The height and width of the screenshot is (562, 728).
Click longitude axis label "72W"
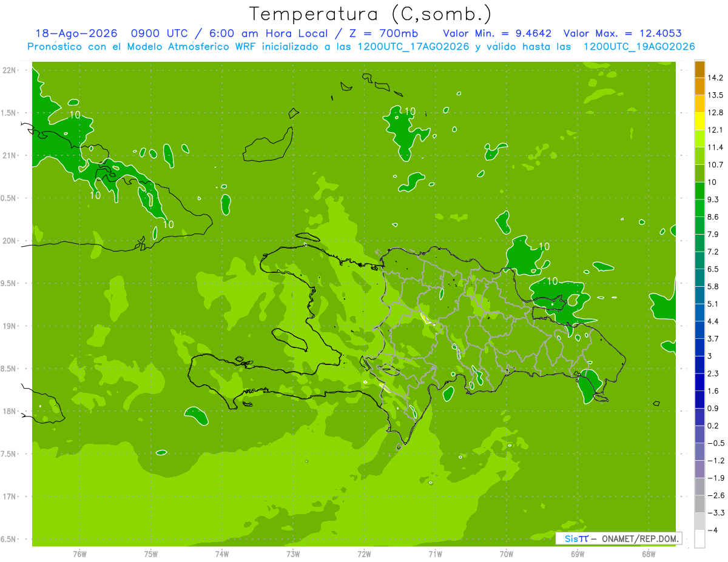click(364, 554)
